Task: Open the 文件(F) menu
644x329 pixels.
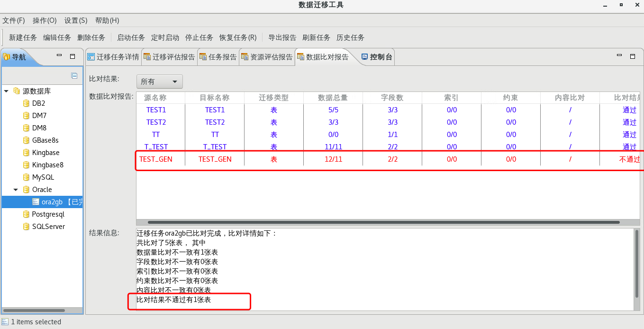Action: pos(14,20)
